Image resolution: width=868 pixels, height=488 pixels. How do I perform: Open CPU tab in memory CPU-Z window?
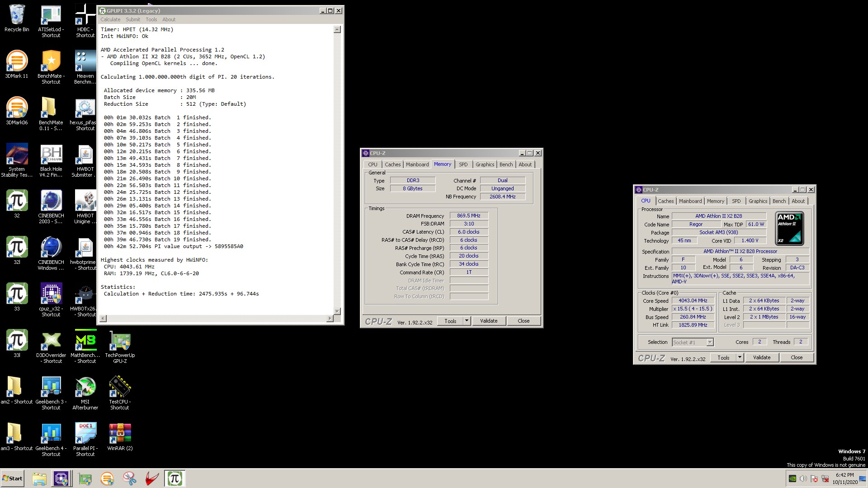point(373,164)
